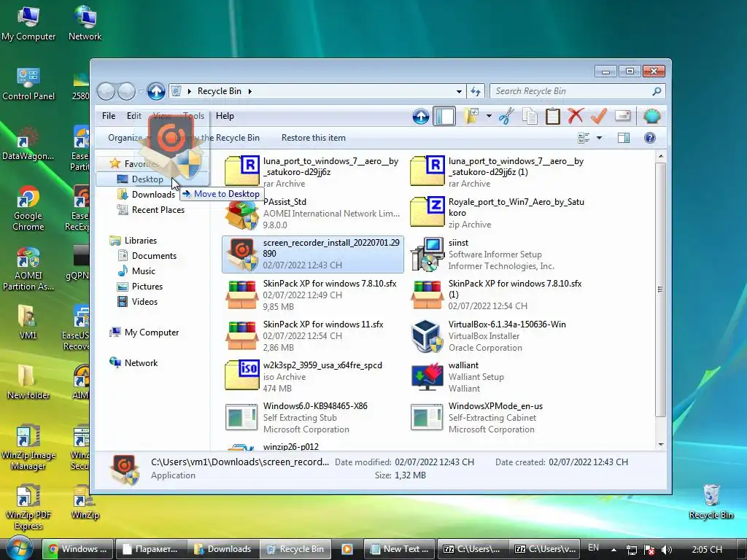The width and height of the screenshot is (747, 560).
Task: Open My Computer desktop icon
Action: pyautogui.click(x=28, y=24)
